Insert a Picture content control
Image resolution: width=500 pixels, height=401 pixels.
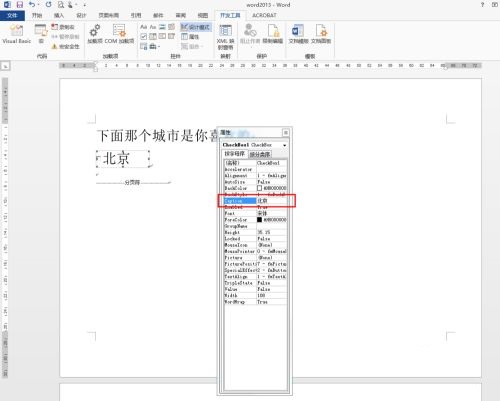162,27
